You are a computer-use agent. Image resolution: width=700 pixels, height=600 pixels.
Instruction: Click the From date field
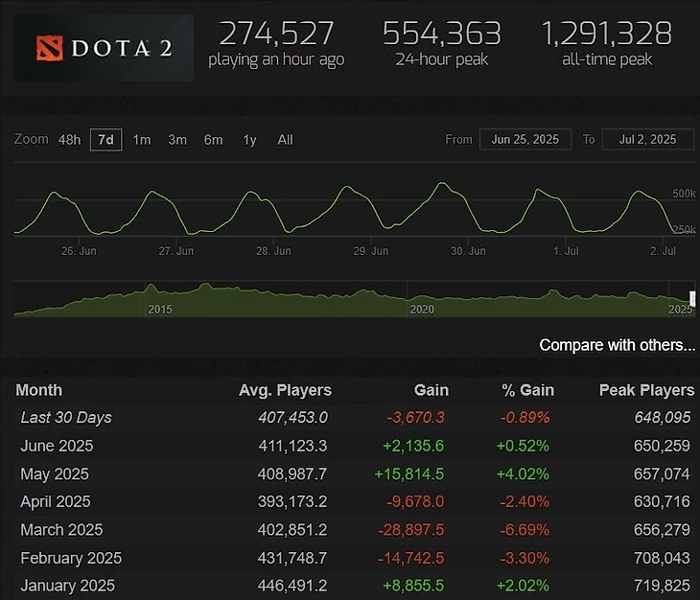[x=525, y=139]
